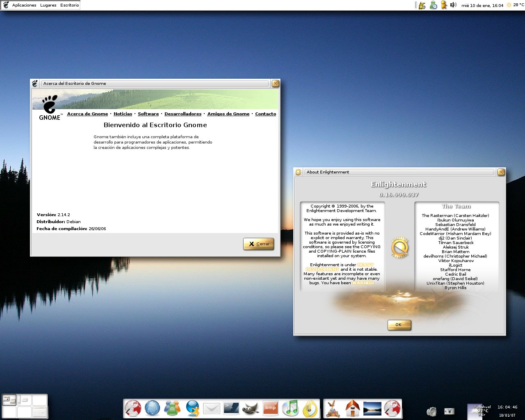
Task: Open the Acerca de Gnome link
Action: (x=87, y=114)
